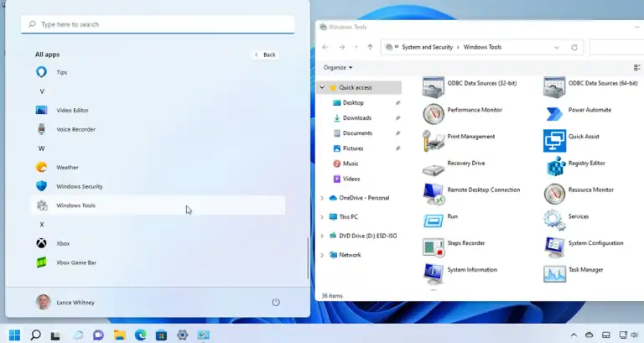The height and width of the screenshot is (343, 644).
Task: Expand DVD Drive (D:) ESD-ISO node
Action: tap(322, 236)
